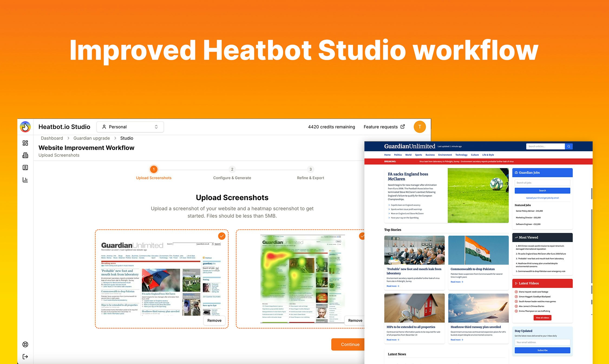Click the workflow progress bar between steps
Image resolution: width=609 pixels, height=364 pixels.
click(x=193, y=170)
